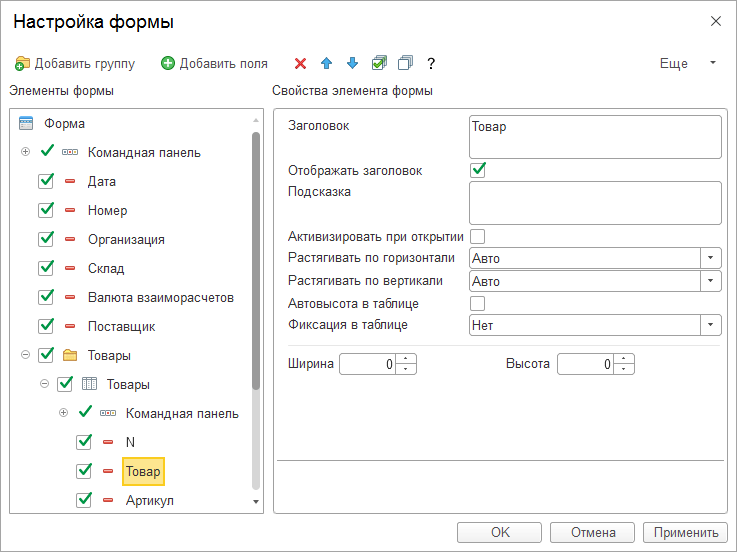
Task: Uncheck the Склад checkbox
Action: 46,268
